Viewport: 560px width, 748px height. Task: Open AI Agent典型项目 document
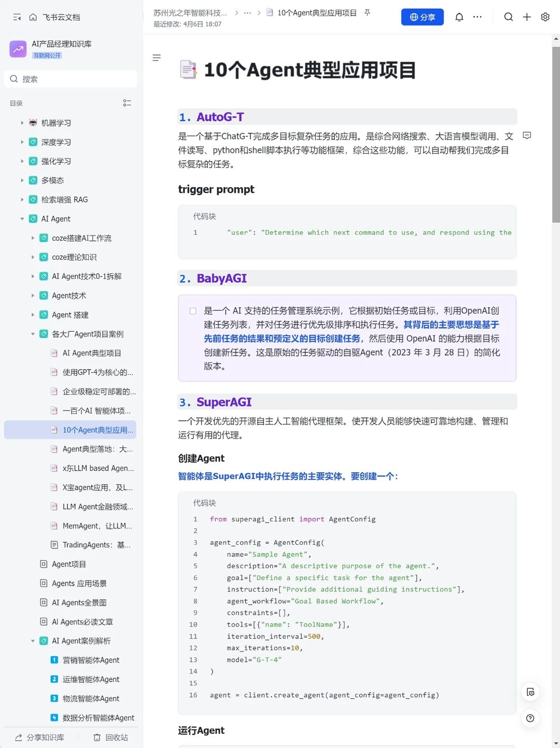(x=92, y=353)
